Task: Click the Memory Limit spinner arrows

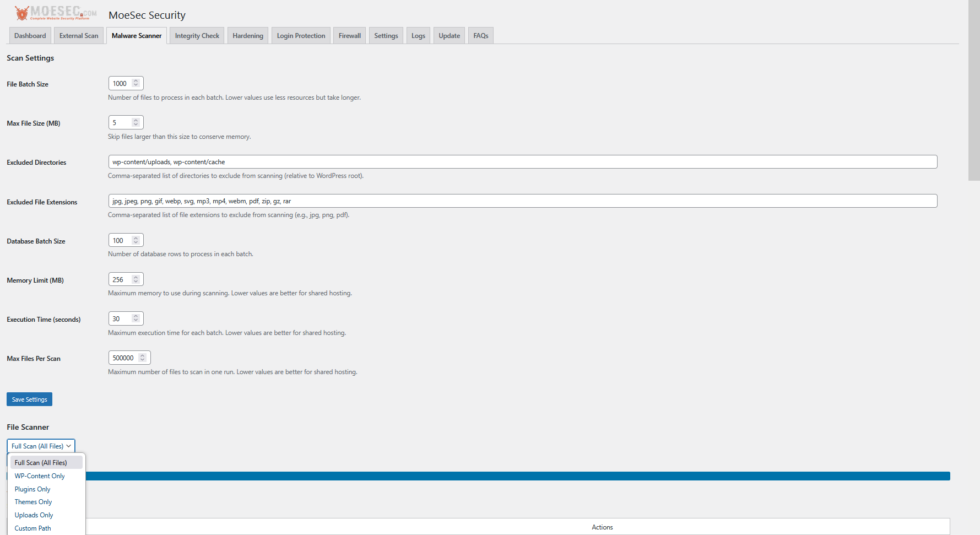Action: (136, 279)
